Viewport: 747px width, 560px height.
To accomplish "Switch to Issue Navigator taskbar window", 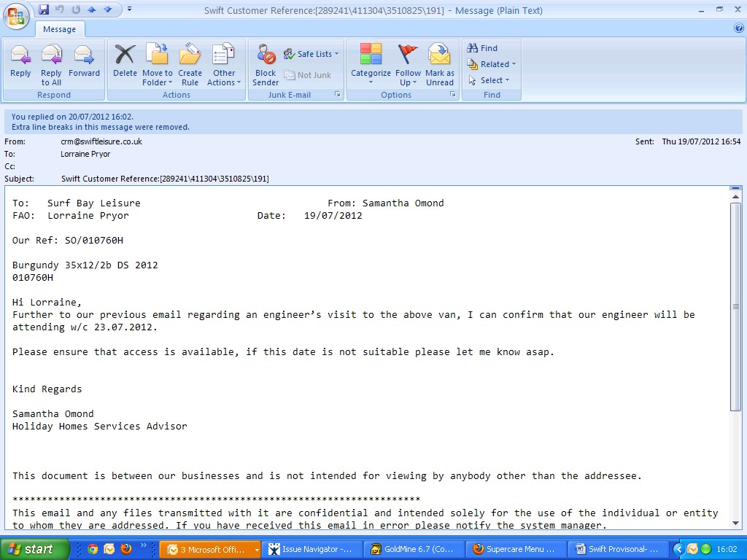I will tap(311, 550).
